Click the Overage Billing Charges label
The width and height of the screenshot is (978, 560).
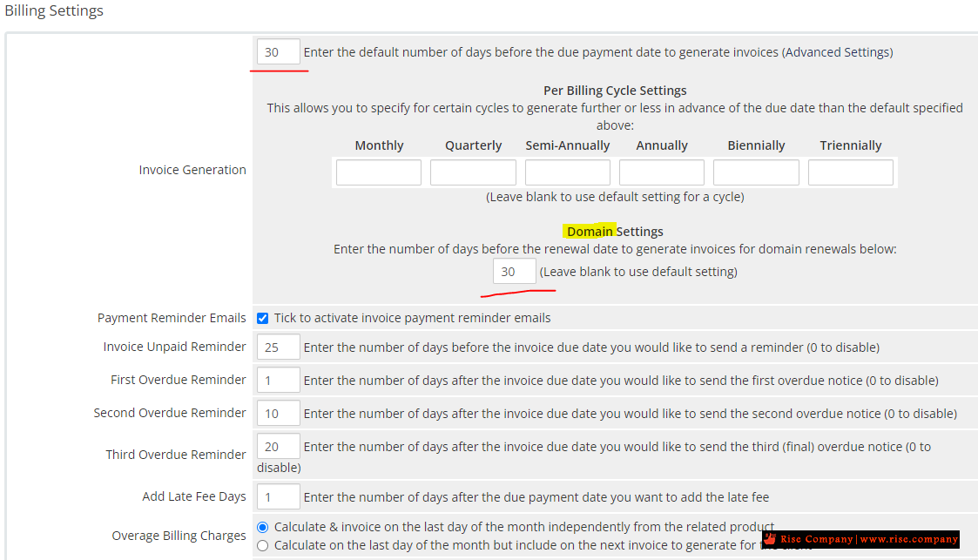pyautogui.click(x=179, y=536)
